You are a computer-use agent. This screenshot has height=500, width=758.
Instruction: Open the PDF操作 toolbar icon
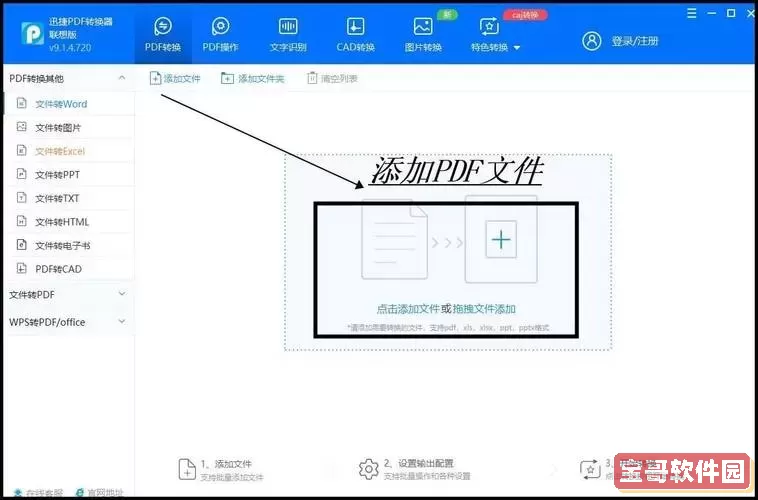(220, 27)
